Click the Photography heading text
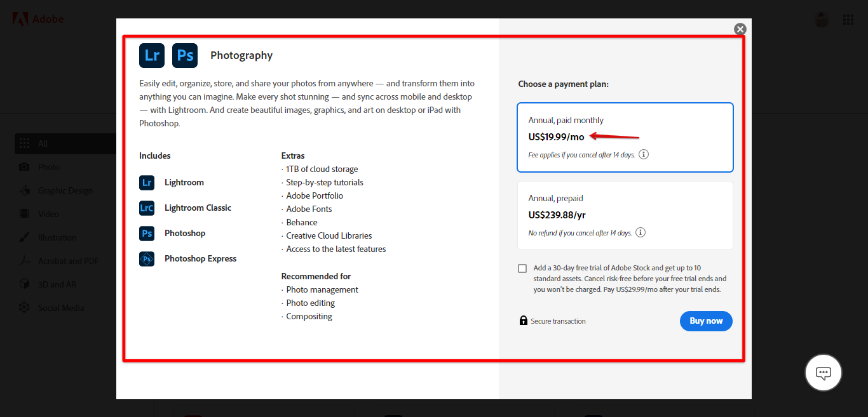Viewport: 868px width, 417px height. (x=241, y=55)
